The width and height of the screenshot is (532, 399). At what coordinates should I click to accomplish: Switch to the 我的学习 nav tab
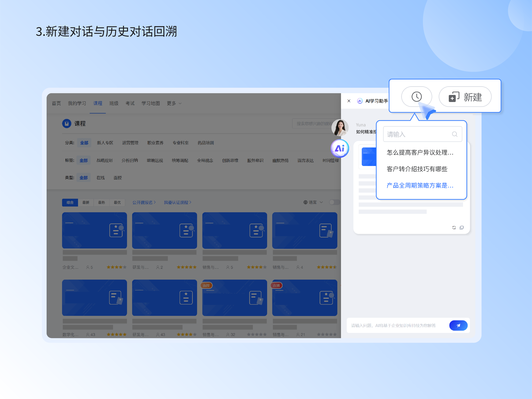pos(77,103)
